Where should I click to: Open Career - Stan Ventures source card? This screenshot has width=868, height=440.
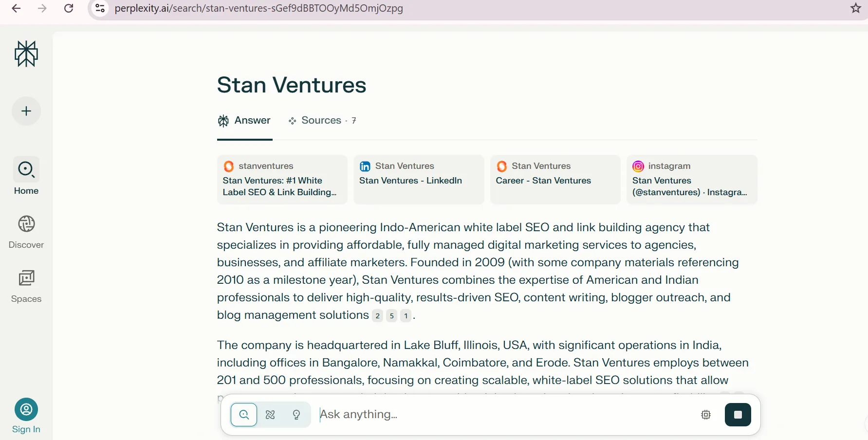pyautogui.click(x=555, y=180)
